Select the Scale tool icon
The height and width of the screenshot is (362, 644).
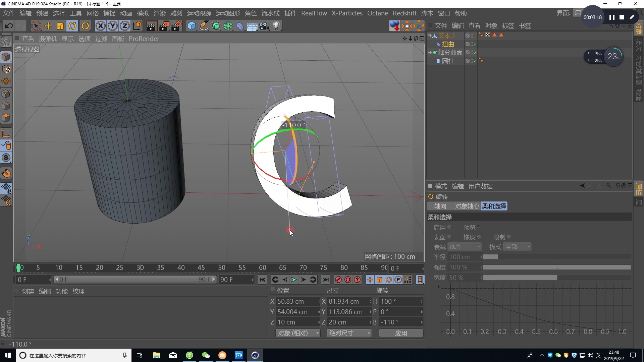tap(60, 26)
